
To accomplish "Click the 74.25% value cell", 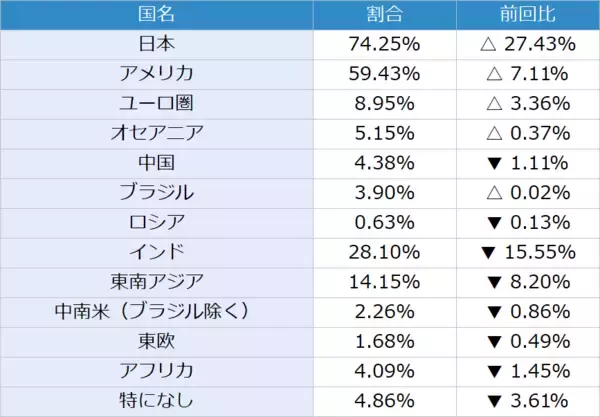I will pos(385,43).
